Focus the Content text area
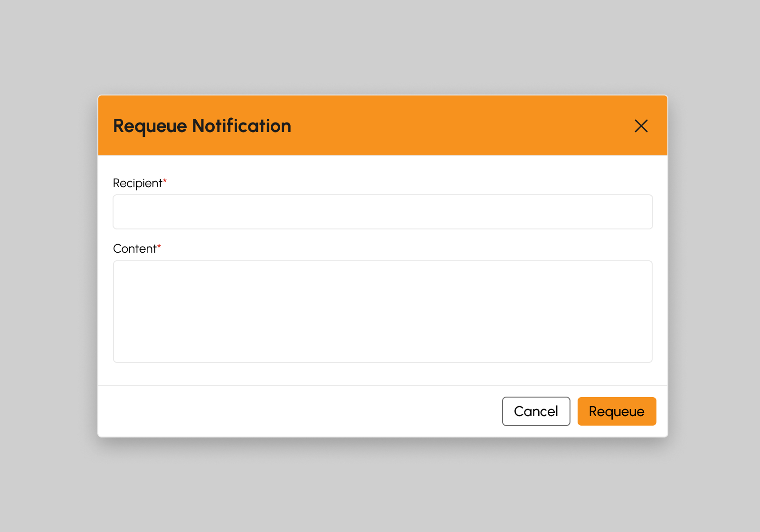 383,312
